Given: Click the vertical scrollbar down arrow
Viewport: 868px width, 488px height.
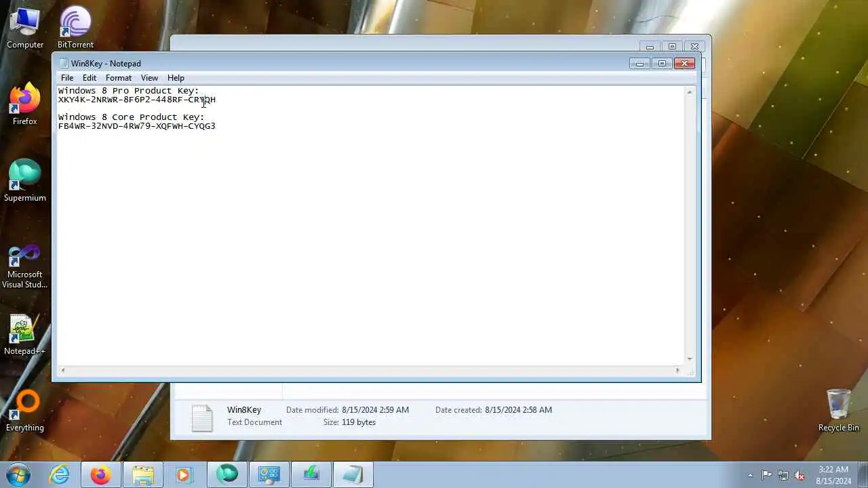Looking at the screenshot, I should (x=690, y=359).
